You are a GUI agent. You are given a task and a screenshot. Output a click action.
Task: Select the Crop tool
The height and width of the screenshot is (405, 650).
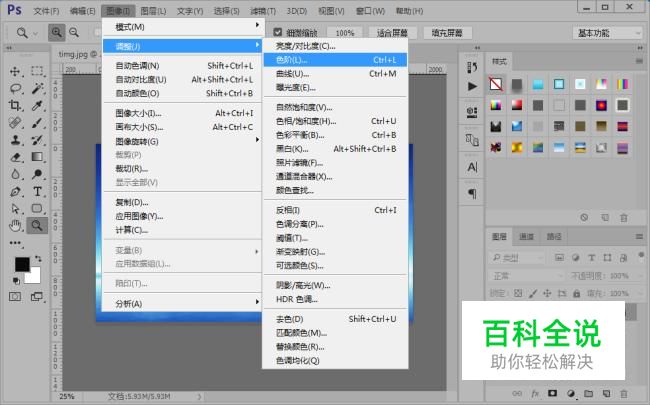click(x=15, y=105)
